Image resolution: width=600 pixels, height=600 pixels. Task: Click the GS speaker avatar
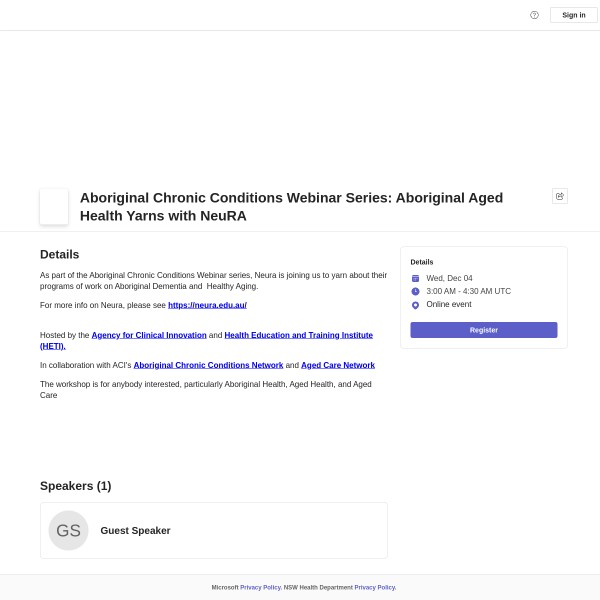click(68, 531)
